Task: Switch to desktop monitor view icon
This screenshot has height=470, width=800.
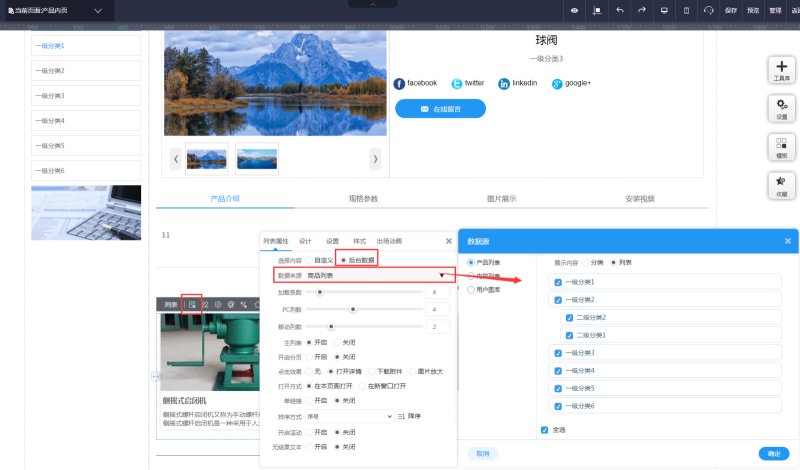Action: [x=664, y=10]
